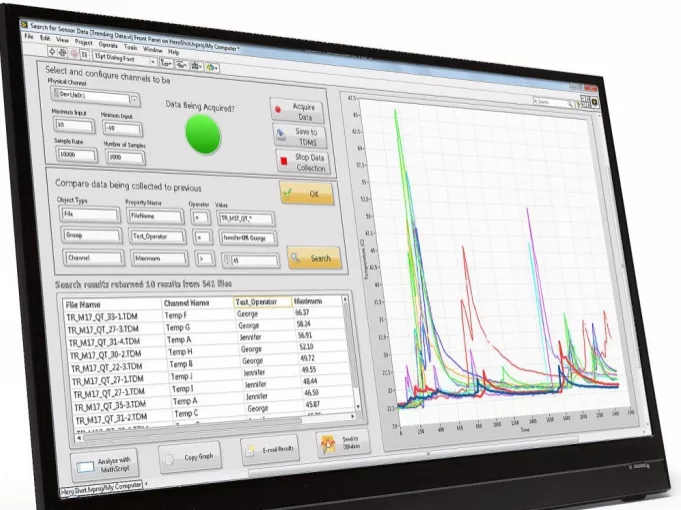Click the stepper arrows on the 45 value
Screen dimensions: 681x510
(226, 260)
